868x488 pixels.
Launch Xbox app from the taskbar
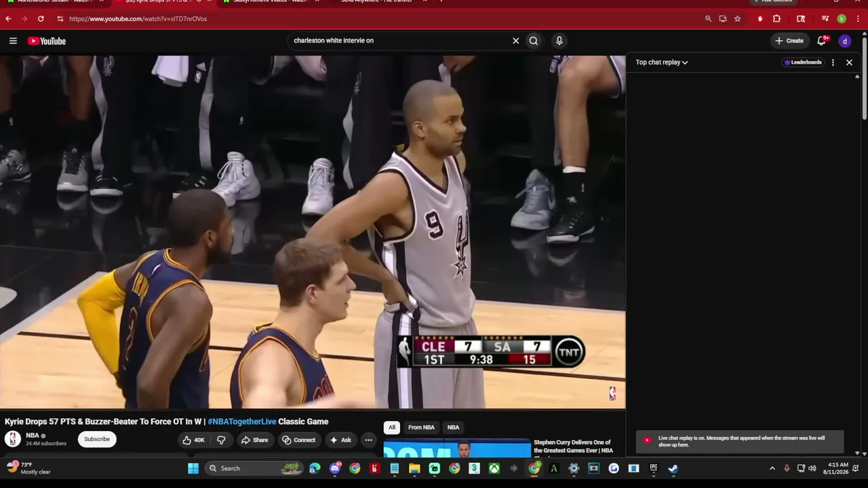(495, 468)
